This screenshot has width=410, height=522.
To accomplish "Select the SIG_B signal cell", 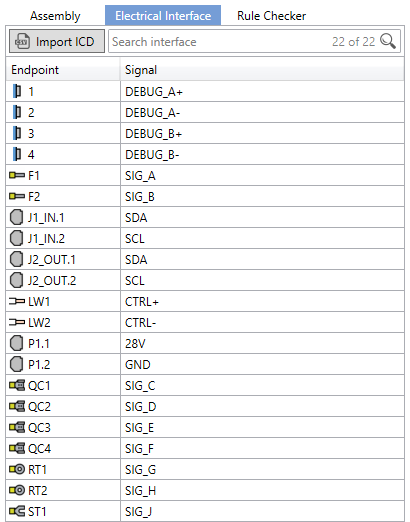I will point(262,196).
